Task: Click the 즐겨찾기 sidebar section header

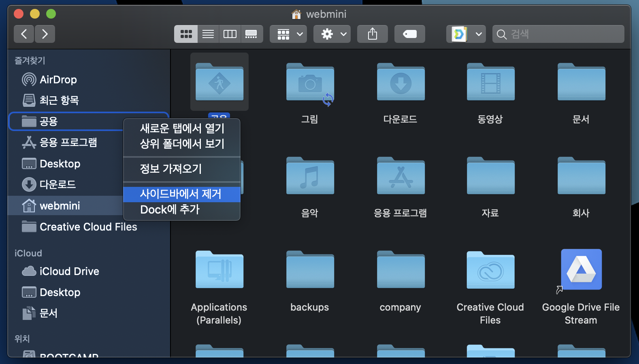Action: click(x=30, y=61)
